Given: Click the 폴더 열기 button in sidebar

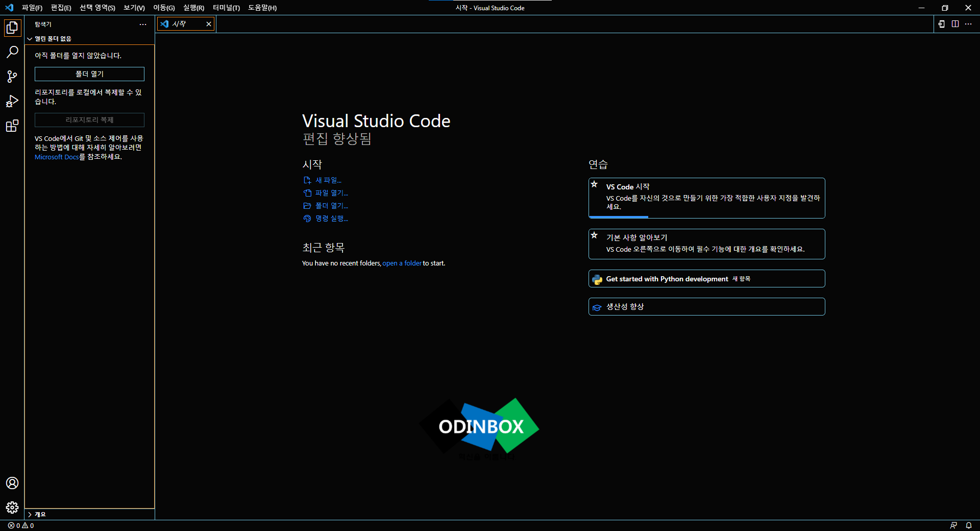Looking at the screenshot, I should [x=89, y=74].
